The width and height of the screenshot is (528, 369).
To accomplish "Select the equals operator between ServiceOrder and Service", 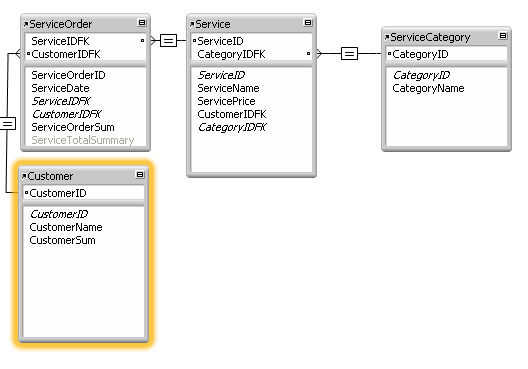I will tap(168, 41).
